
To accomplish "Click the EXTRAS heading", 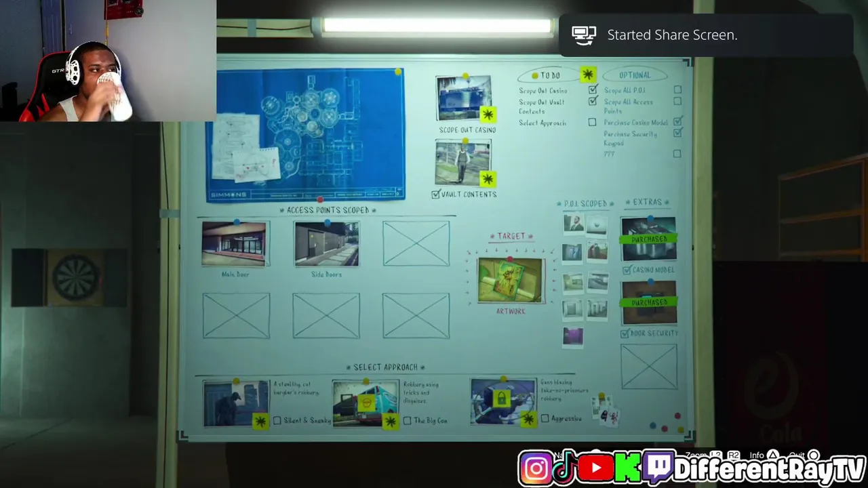I will click(x=647, y=202).
